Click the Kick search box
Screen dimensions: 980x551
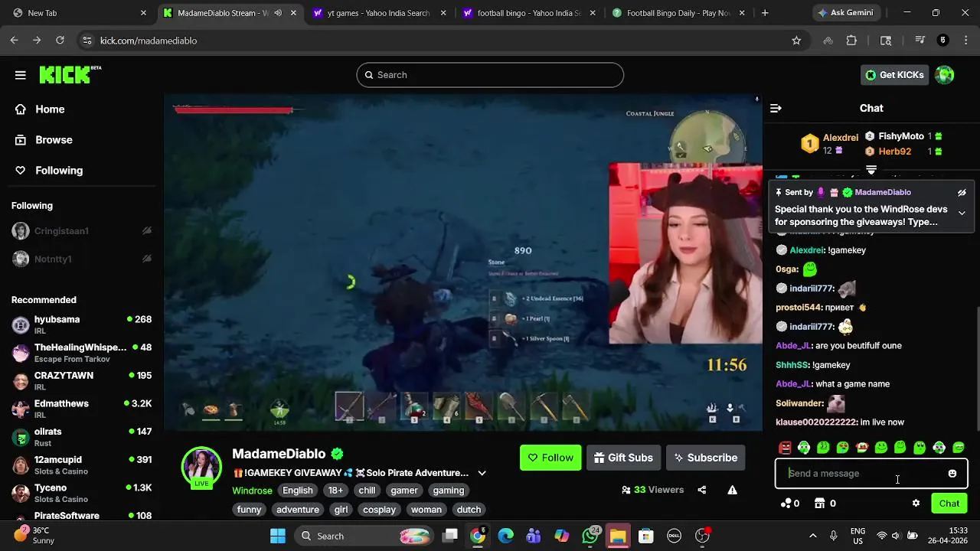coord(490,75)
